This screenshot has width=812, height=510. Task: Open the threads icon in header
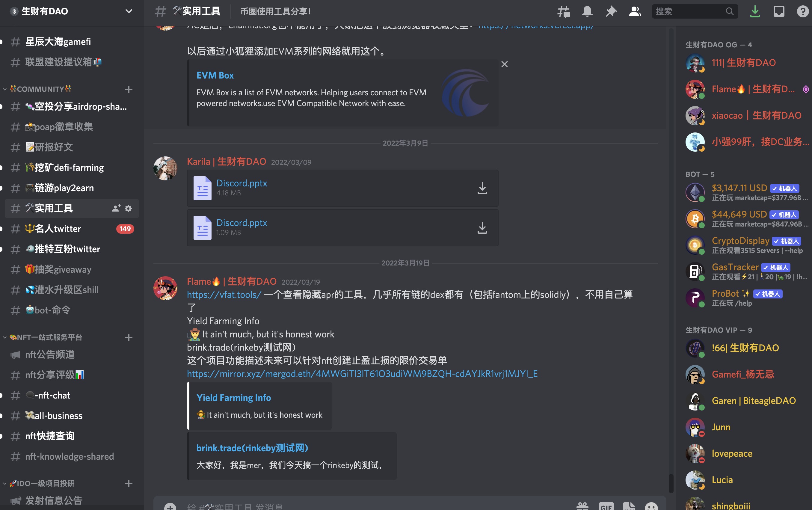(564, 11)
